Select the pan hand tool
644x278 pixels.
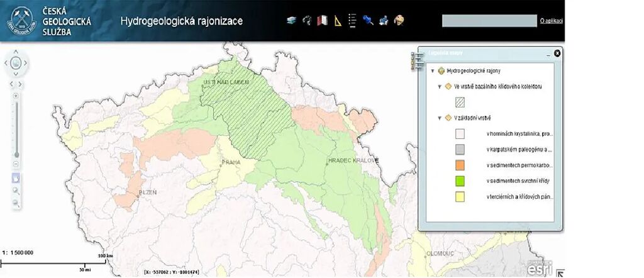click(x=16, y=177)
